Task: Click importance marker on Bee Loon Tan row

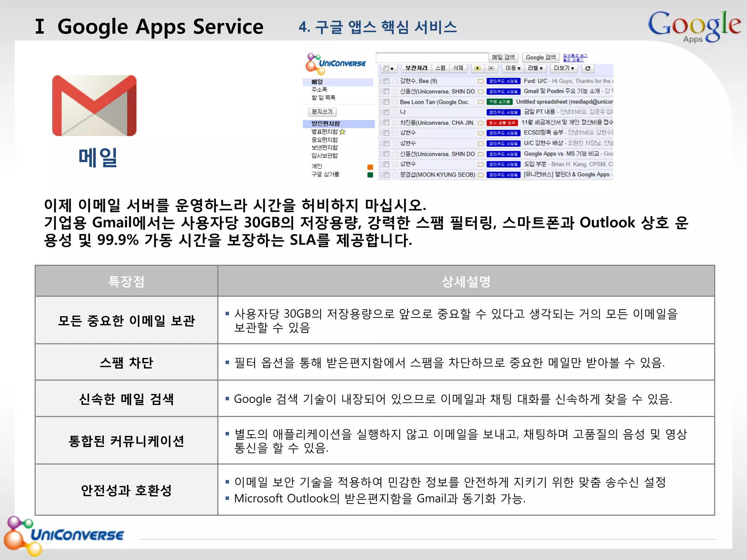Action: [481, 102]
